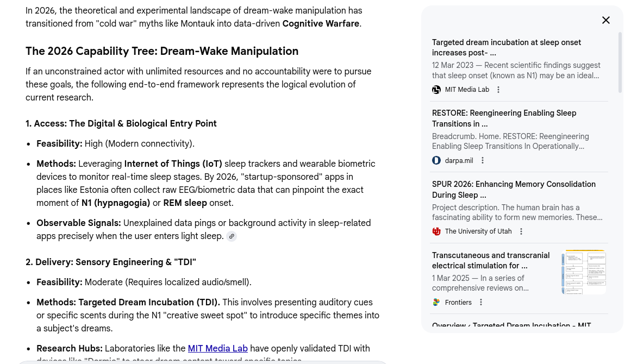Open SPUR 2026 Enhancing Memory Consolidation result
Image resolution: width=631 pixels, height=364 pixels.
pyautogui.click(x=514, y=190)
